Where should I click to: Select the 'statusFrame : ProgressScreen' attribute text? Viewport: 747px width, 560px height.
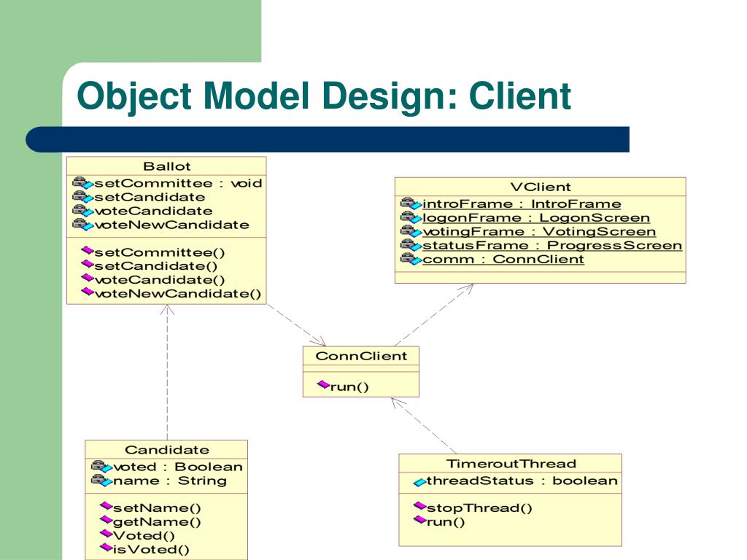tap(552, 246)
